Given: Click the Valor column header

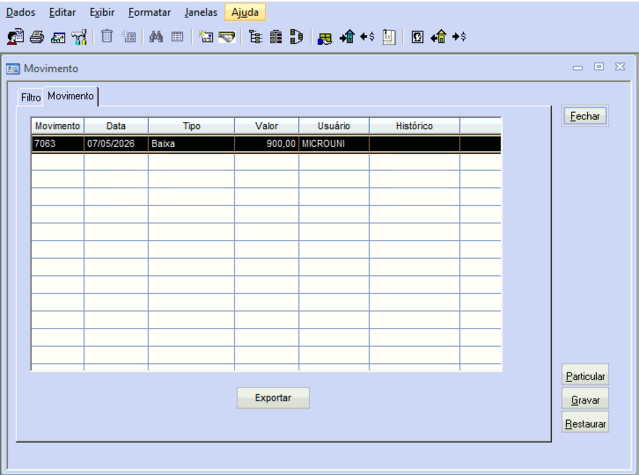Looking at the screenshot, I should 267,126.
